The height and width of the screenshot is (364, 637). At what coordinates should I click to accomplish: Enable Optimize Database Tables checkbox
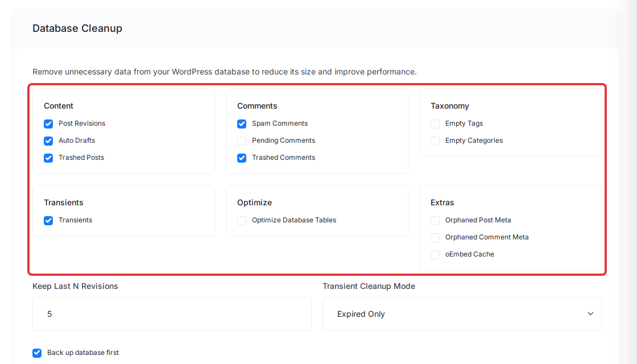click(x=242, y=220)
